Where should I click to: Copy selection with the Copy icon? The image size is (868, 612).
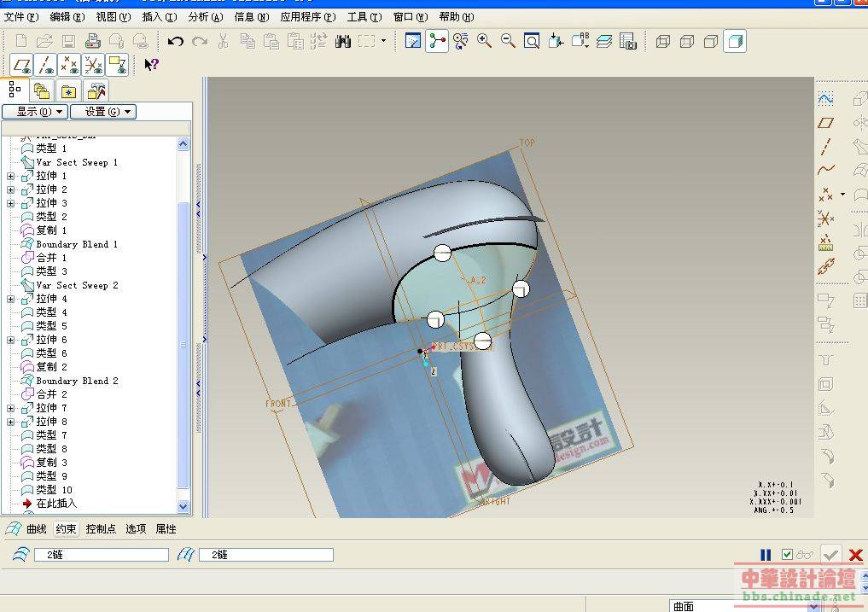click(x=248, y=41)
